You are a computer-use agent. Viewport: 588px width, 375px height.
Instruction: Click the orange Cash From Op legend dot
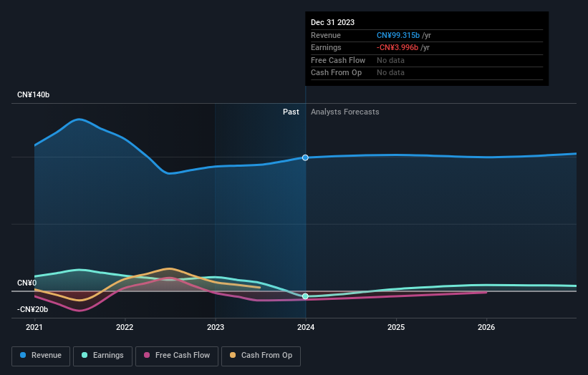coord(233,355)
